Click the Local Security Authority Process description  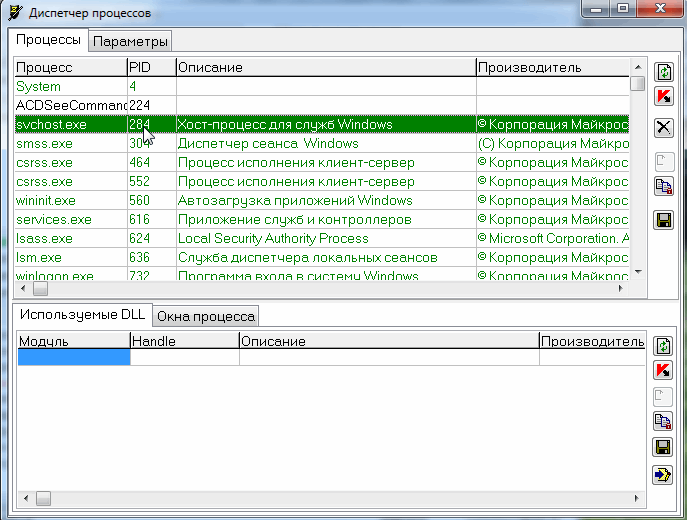click(x=273, y=238)
